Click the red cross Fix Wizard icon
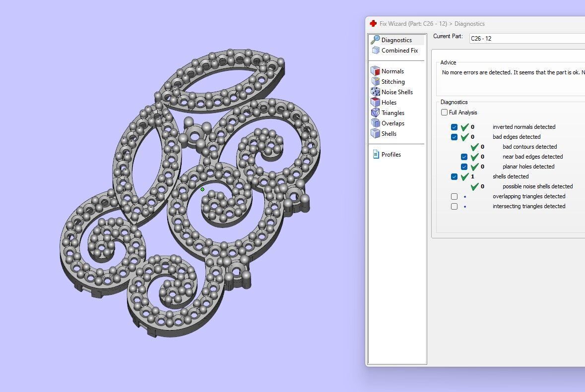Image resolution: width=585 pixels, height=392 pixels. (373, 23)
